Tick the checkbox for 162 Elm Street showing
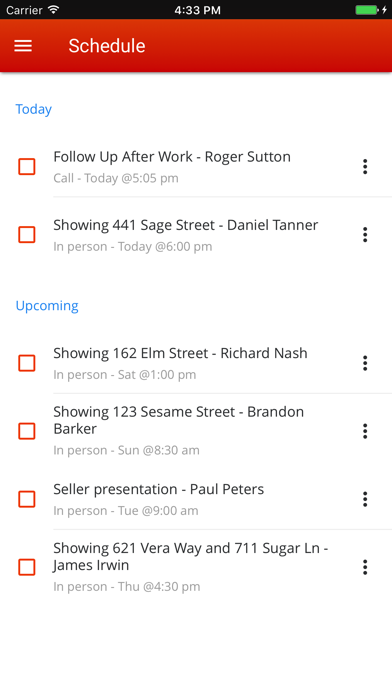 (x=27, y=363)
